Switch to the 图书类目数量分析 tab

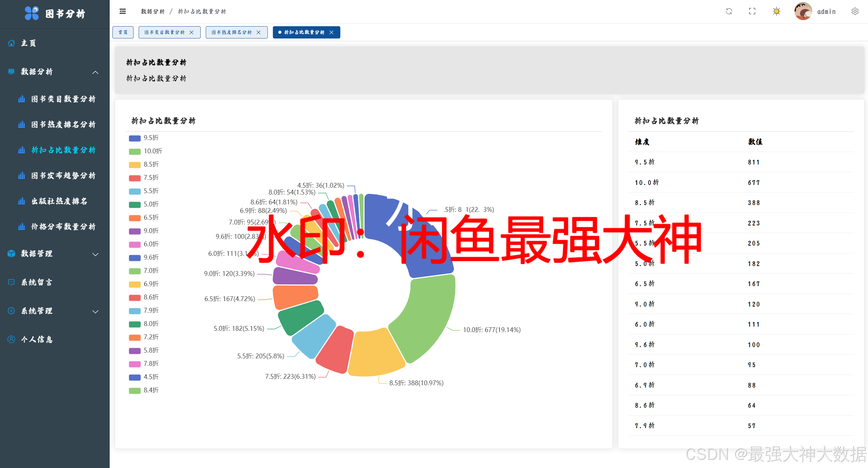[x=165, y=32]
